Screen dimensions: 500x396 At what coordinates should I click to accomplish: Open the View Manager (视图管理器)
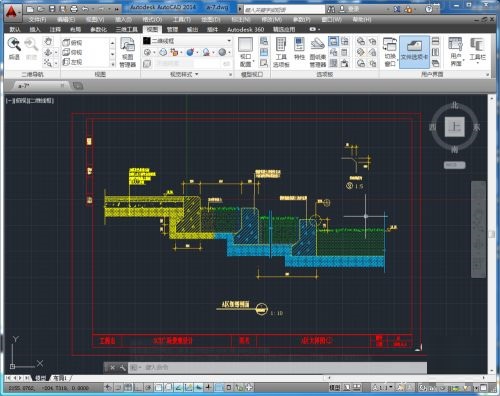pyautogui.click(x=127, y=52)
